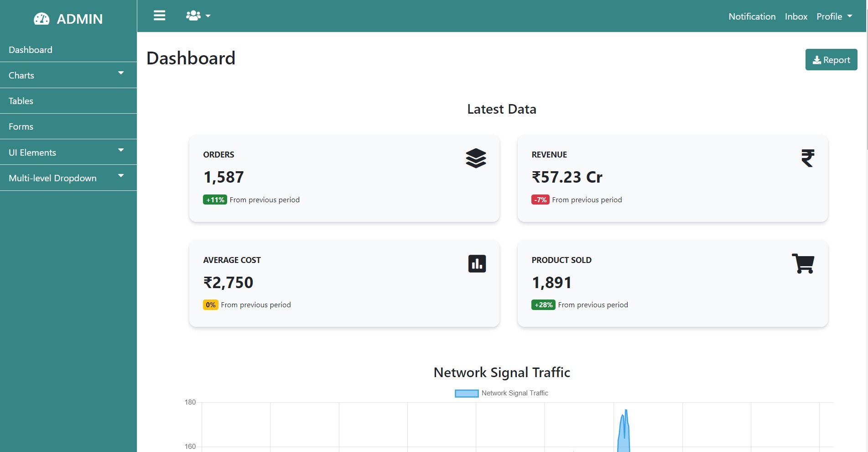Screen dimensions: 868x452
Task: Click the Average Cost bar chart icon
Action: pos(477,264)
